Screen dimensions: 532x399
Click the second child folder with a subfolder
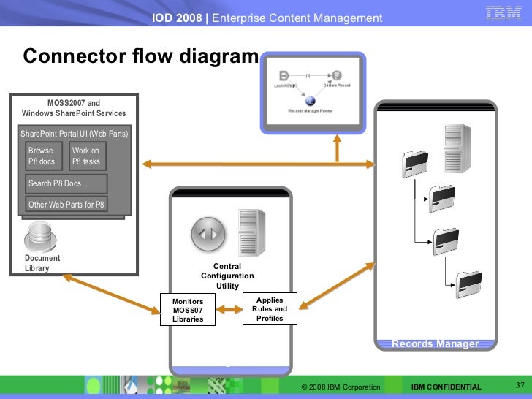pyautogui.click(x=446, y=242)
